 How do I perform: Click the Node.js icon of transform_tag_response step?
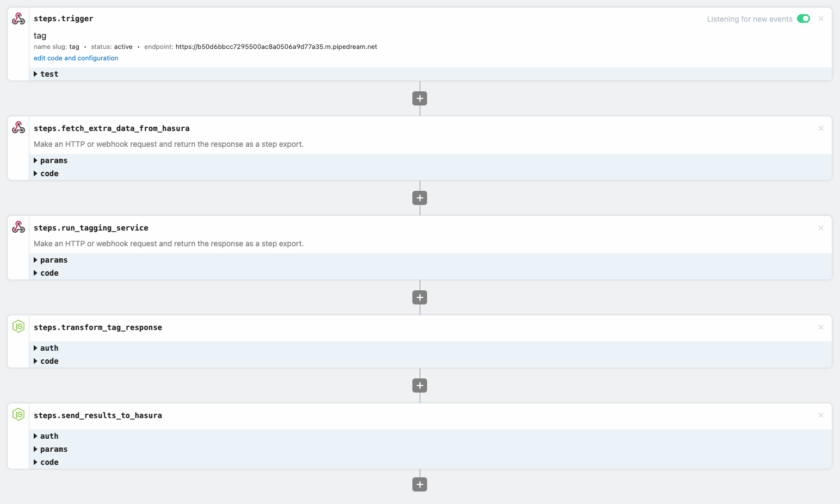coord(18,326)
